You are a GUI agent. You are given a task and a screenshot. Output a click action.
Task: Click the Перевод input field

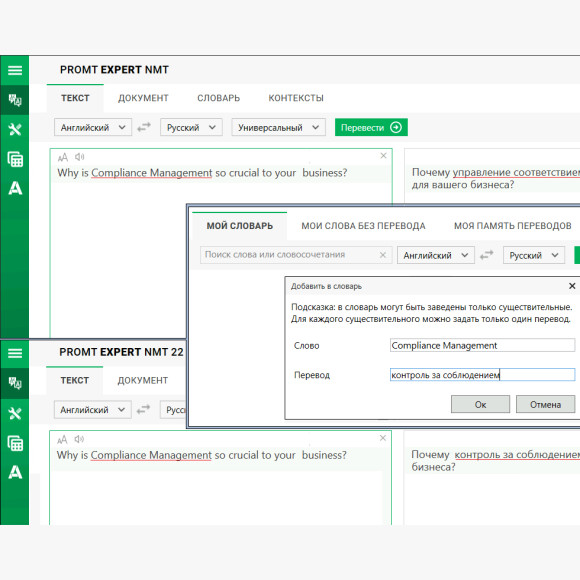click(x=482, y=375)
